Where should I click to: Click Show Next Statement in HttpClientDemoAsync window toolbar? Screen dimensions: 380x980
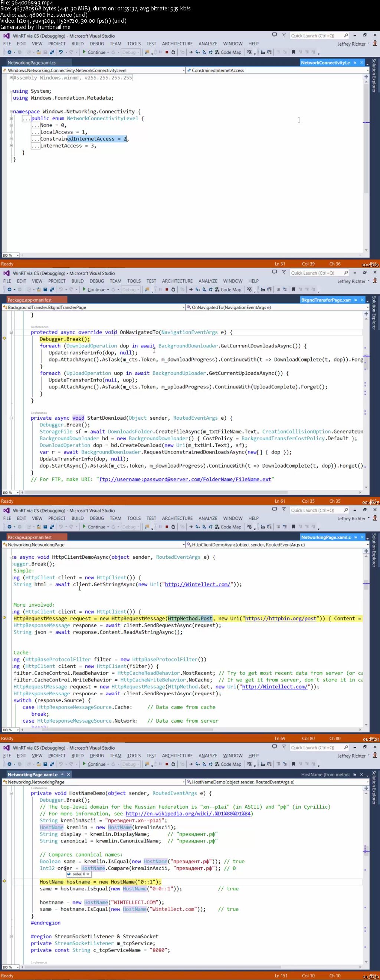(x=191, y=527)
